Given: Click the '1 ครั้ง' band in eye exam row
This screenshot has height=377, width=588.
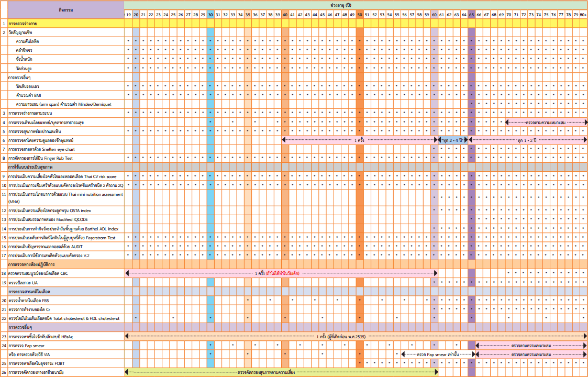Looking at the screenshot, I should pos(360,140).
